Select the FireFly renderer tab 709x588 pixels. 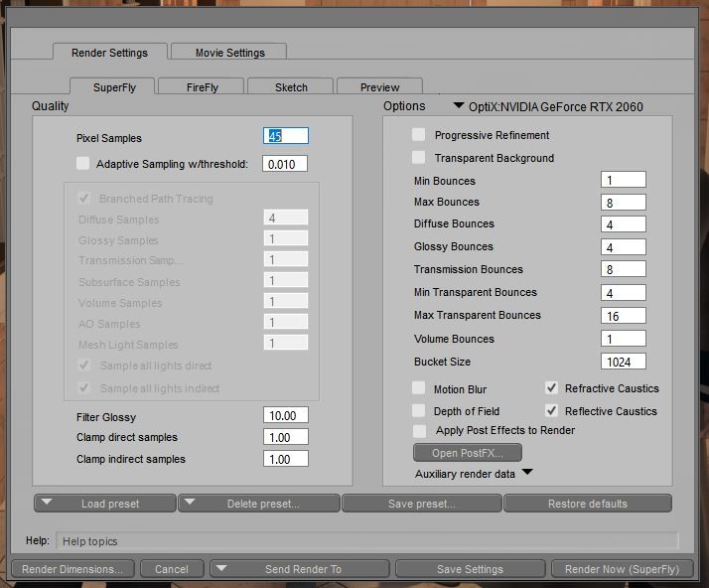[202, 87]
